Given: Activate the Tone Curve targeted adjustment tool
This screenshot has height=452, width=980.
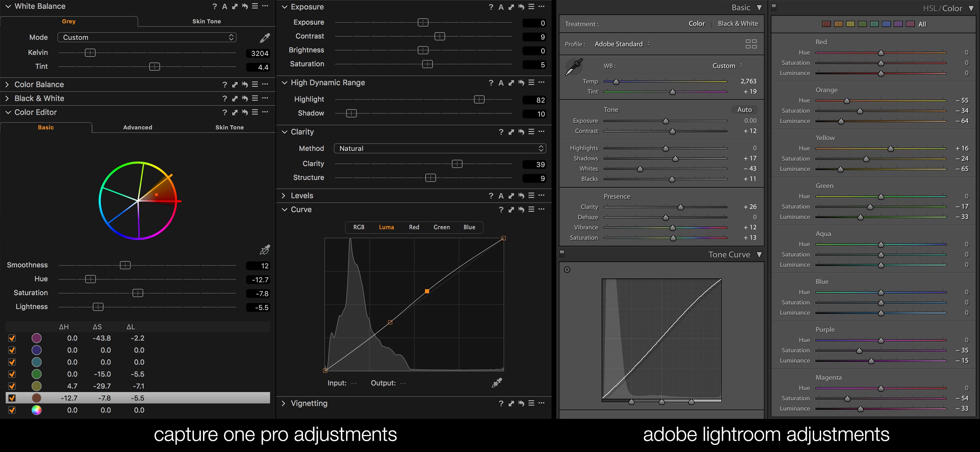Looking at the screenshot, I should (x=567, y=270).
